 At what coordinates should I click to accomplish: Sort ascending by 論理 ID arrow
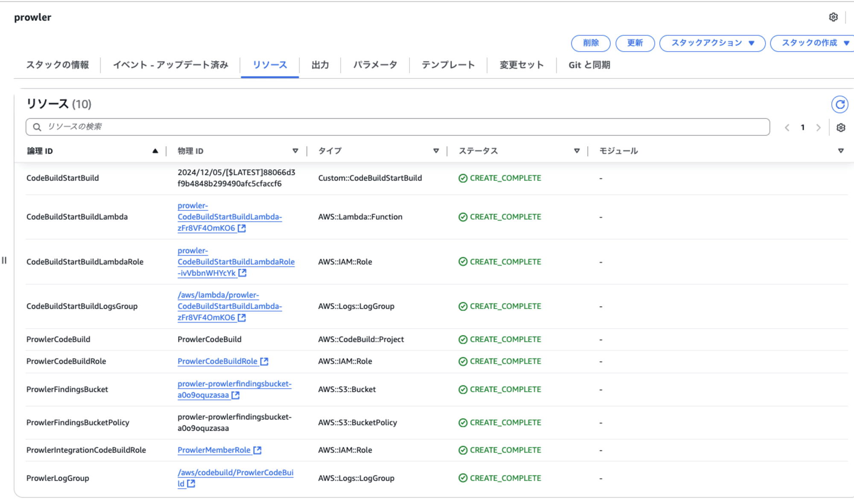pos(155,151)
